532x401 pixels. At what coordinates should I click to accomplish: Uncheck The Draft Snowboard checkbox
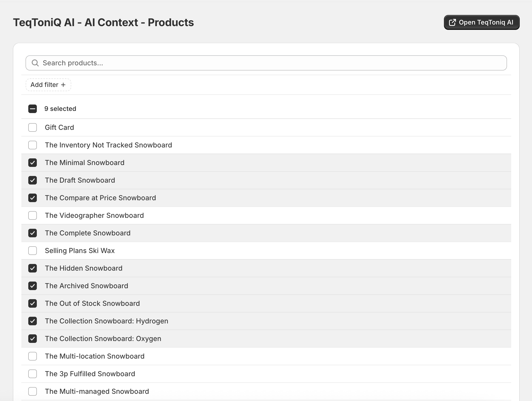click(33, 180)
